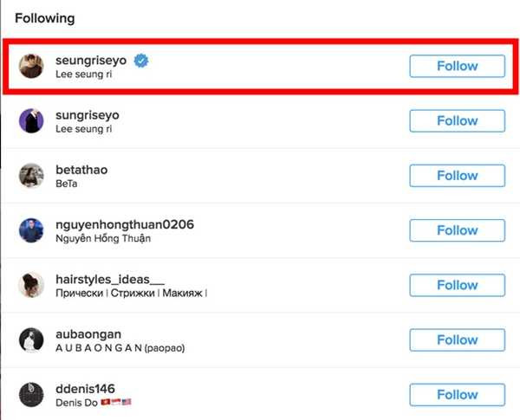Follow aubaongan
Image resolution: width=520 pixels, height=420 pixels.
pos(457,339)
